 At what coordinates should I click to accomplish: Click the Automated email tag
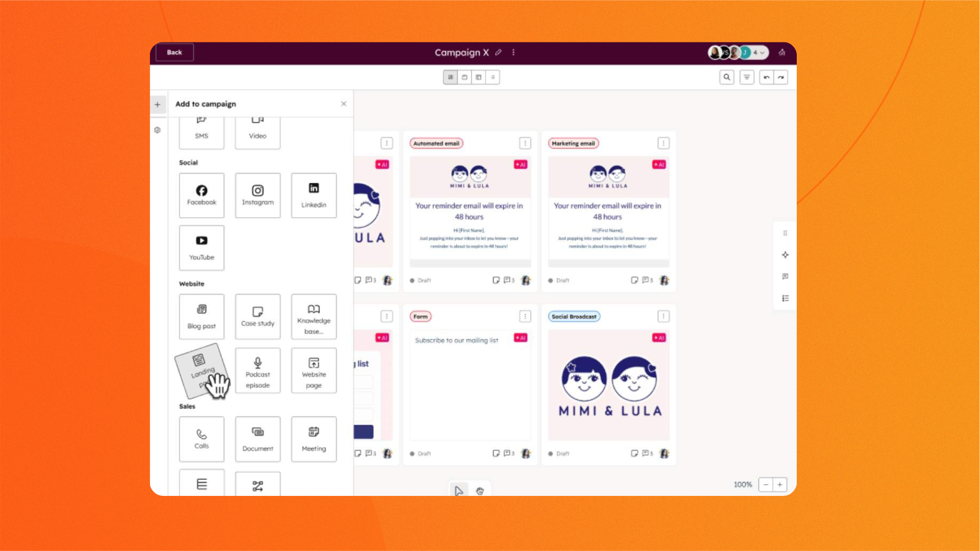tap(436, 143)
